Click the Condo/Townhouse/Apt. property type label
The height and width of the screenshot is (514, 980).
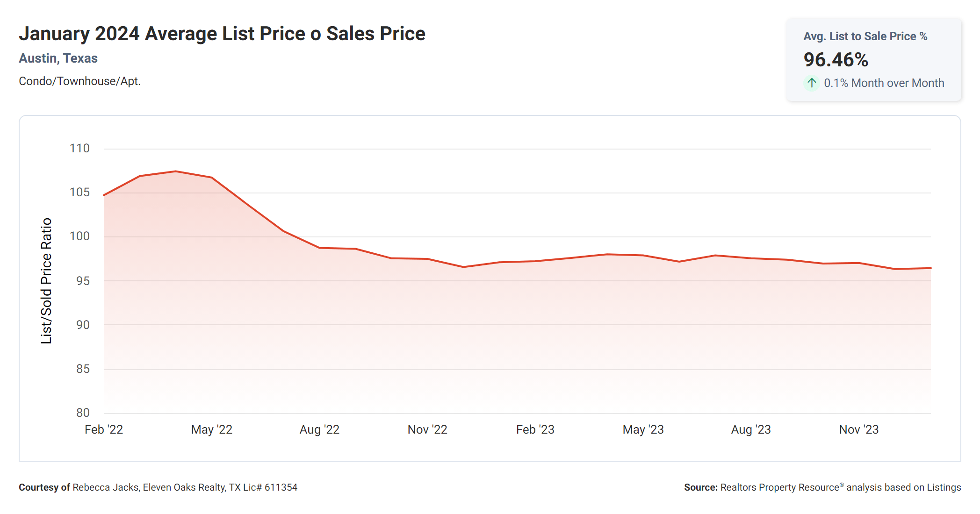pos(79,81)
